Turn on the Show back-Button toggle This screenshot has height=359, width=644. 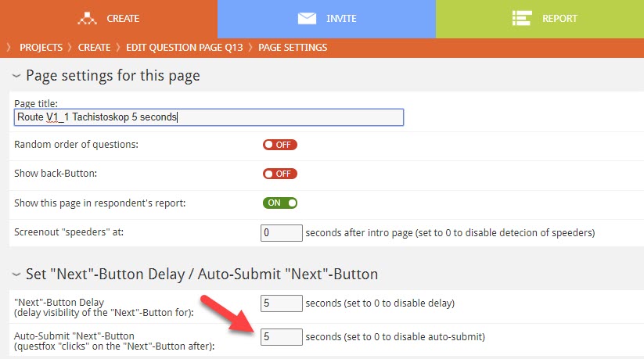click(280, 174)
